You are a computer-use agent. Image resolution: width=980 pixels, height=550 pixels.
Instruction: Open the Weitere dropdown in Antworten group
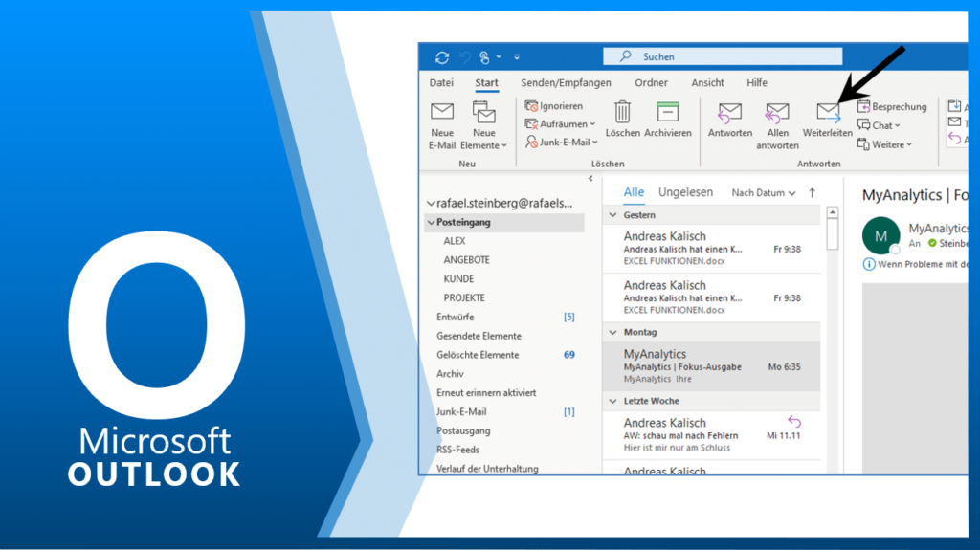point(884,144)
